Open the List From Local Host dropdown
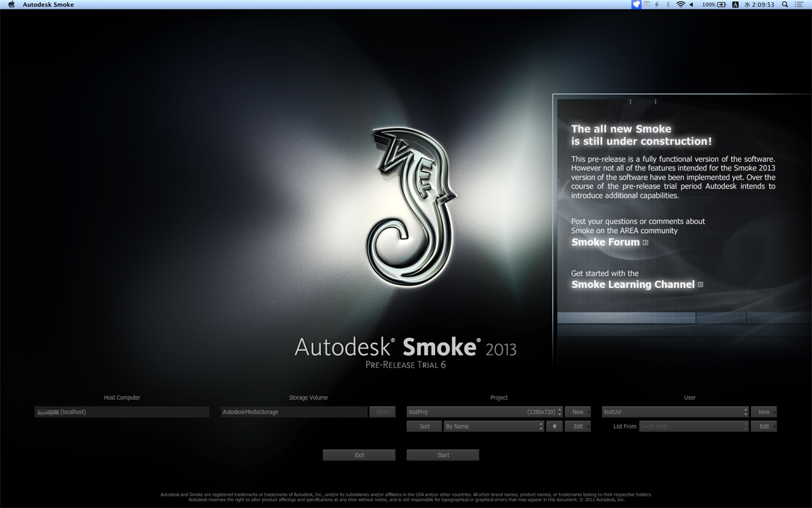The width and height of the screenshot is (812, 508). (x=690, y=426)
